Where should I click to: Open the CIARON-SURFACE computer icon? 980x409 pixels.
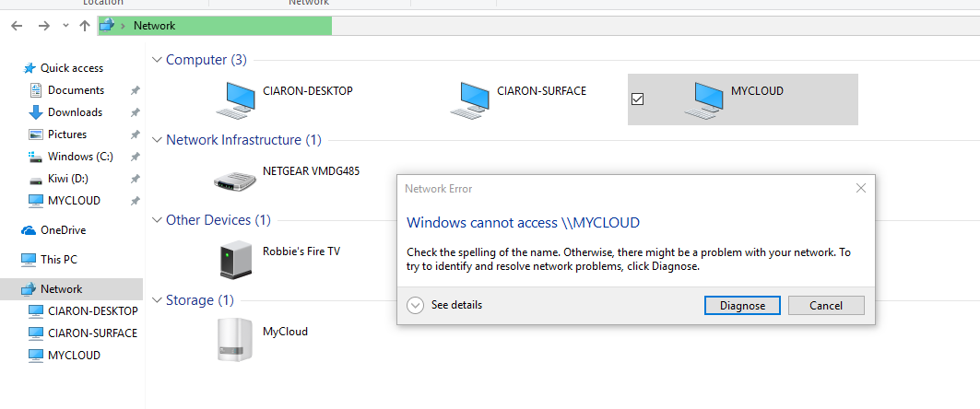point(472,99)
